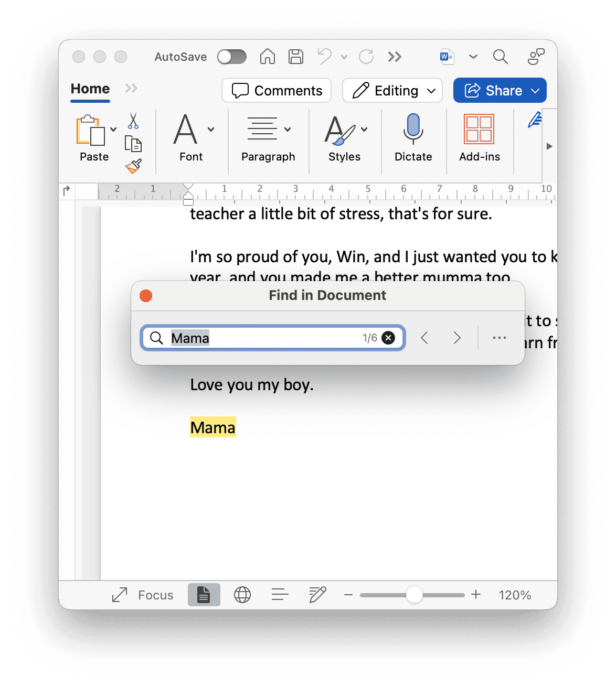Open the Editing mode dropdown

(392, 90)
